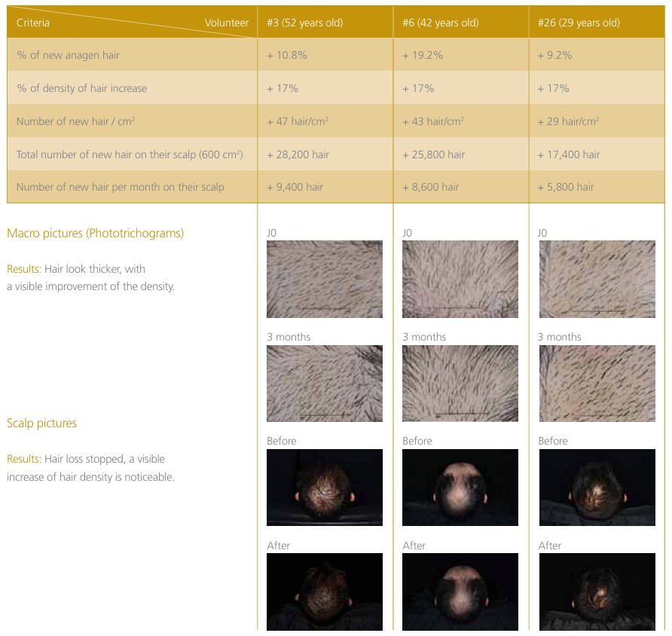
Task: Select the 'Number of new hair / cm²' label
Action: [75, 121]
